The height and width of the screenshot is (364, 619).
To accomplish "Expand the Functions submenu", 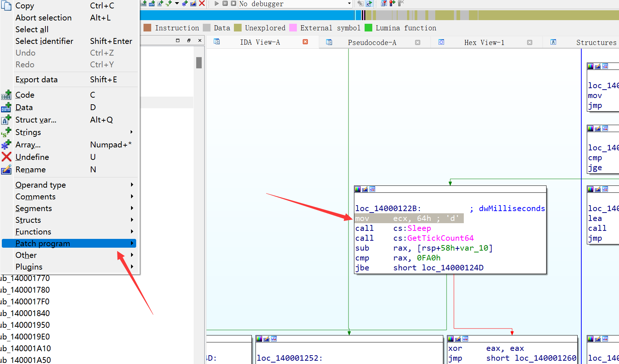I will 70,232.
